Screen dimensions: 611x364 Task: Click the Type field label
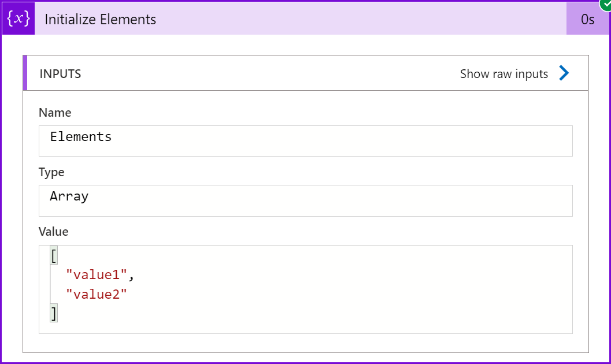tap(51, 172)
